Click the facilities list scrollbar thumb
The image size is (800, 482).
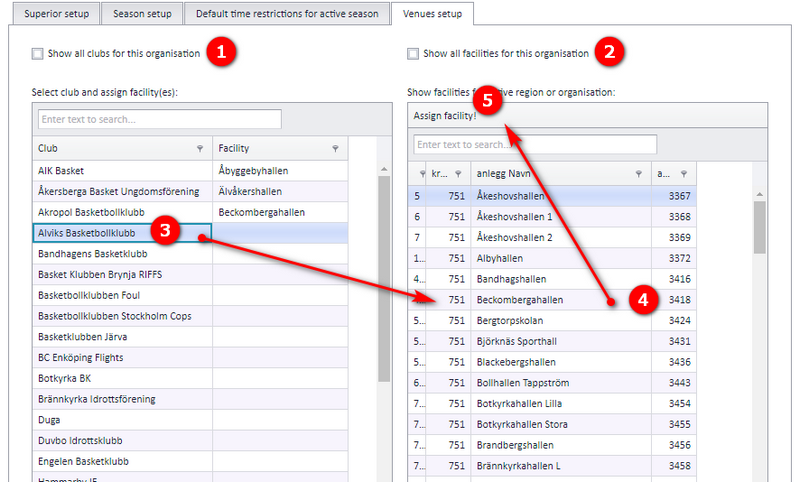759,227
